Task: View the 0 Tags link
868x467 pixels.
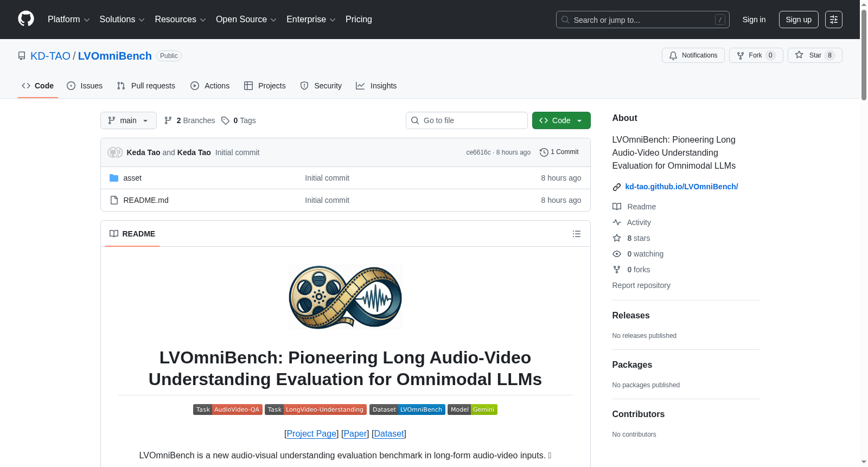Action: click(x=239, y=120)
